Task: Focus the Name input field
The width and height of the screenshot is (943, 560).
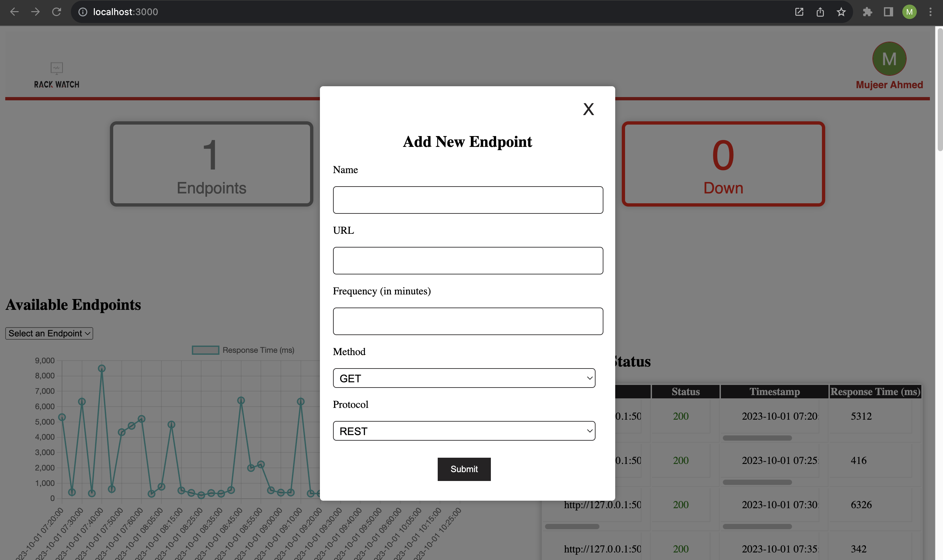Action: (468, 200)
